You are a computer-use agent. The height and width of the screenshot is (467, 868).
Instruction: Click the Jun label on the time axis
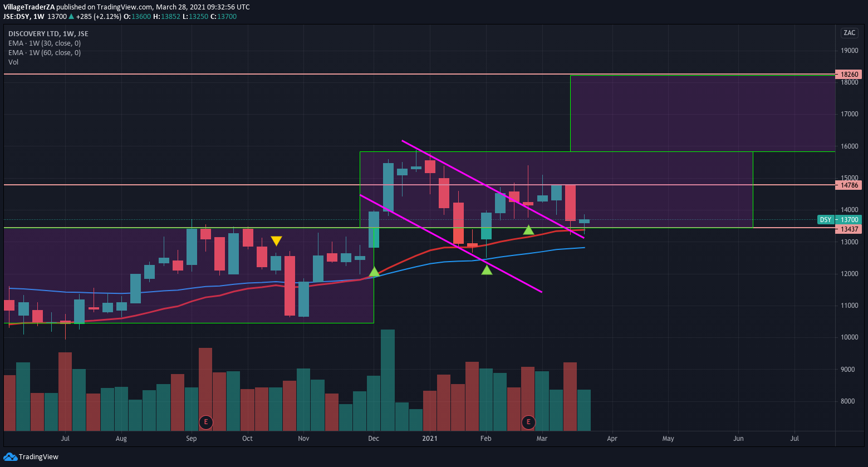point(738,439)
